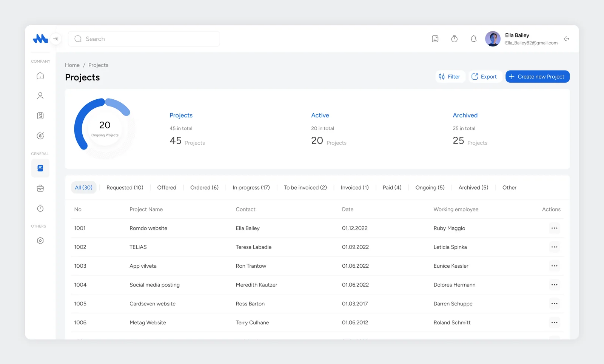
Task: Switch to Ongoing (5) tab
Action: (430, 187)
